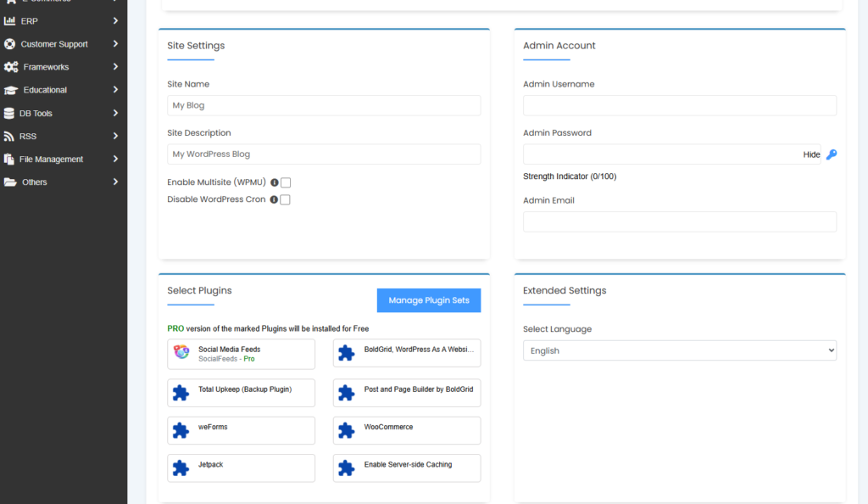Screen dimensions: 868x504
Task: Click the WooCommerce plugin puzzle icon
Action: click(x=346, y=431)
